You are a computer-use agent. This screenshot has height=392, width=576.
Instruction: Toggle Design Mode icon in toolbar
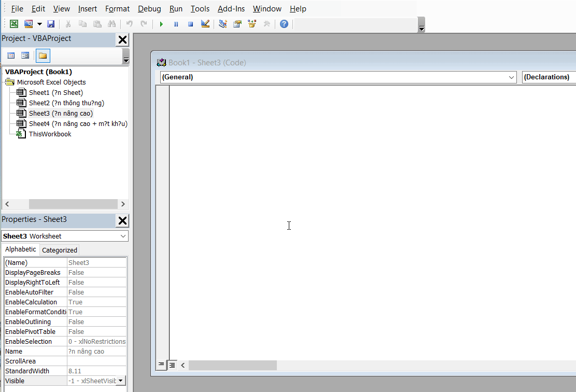point(205,24)
